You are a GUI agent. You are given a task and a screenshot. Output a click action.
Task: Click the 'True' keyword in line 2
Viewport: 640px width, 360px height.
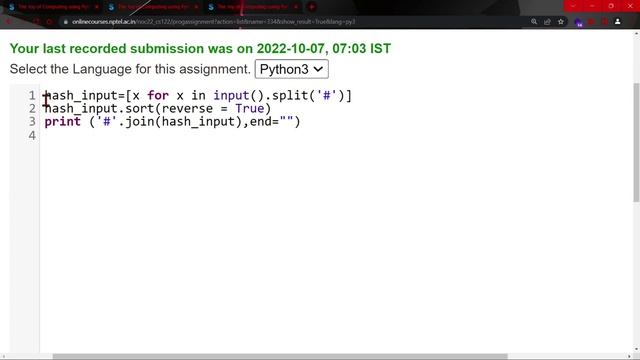click(x=249, y=109)
